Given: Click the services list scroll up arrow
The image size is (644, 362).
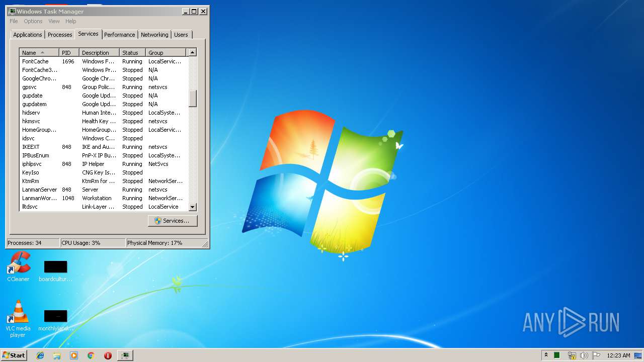Looking at the screenshot, I should (x=192, y=52).
